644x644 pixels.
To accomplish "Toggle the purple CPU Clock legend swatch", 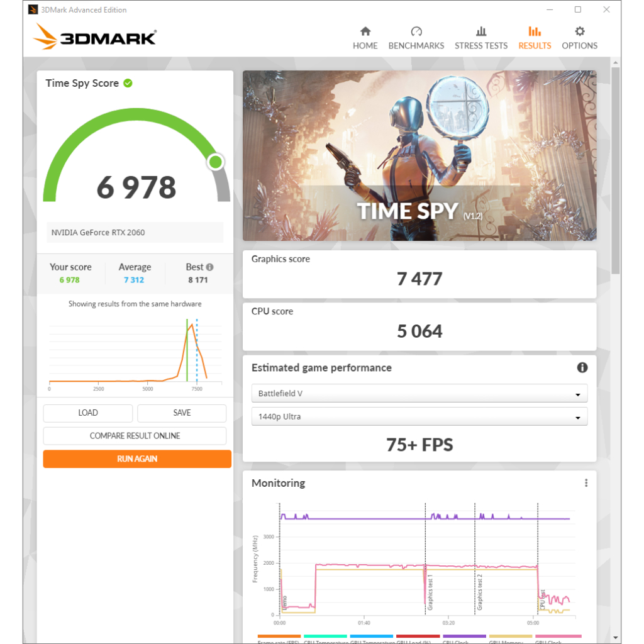I will tap(465, 636).
